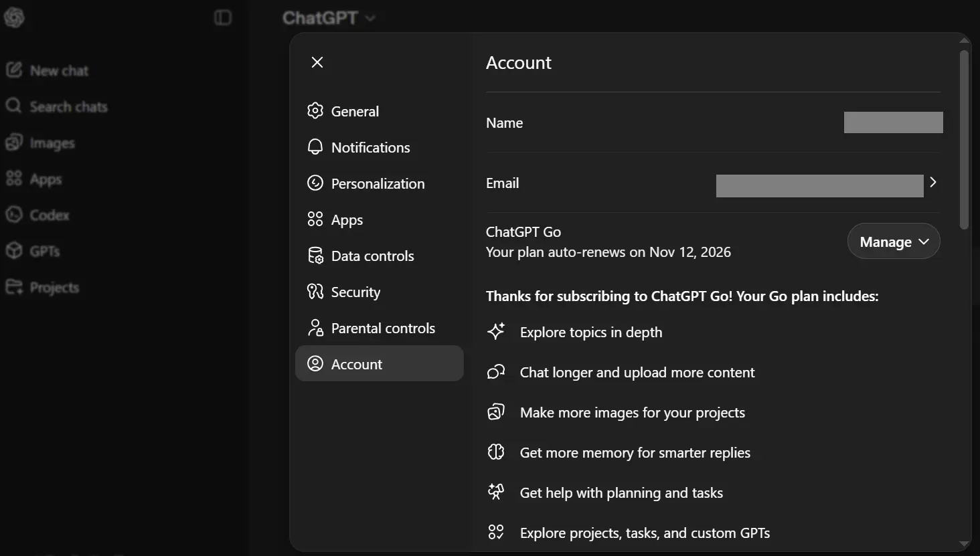The image size is (980, 556).
Task: Click the sparkle icon beside Explore topics in depth
Action: (496, 332)
